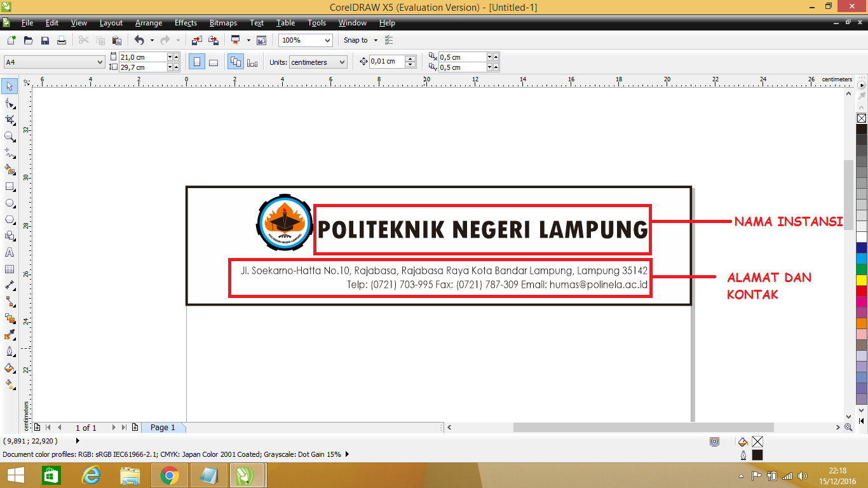Open the File menu
The height and width of the screenshot is (488, 868).
tap(27, 23)
